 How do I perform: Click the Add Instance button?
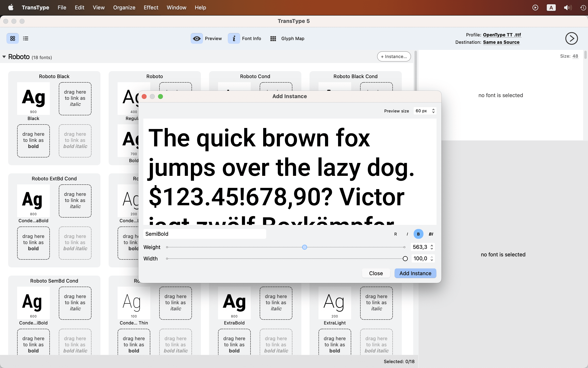tap(415, 273)
